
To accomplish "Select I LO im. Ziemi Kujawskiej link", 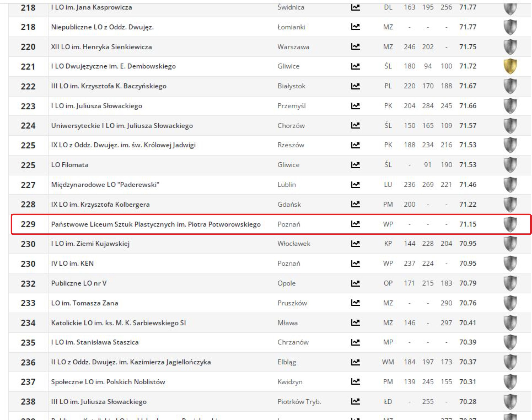I will (90, 244).
